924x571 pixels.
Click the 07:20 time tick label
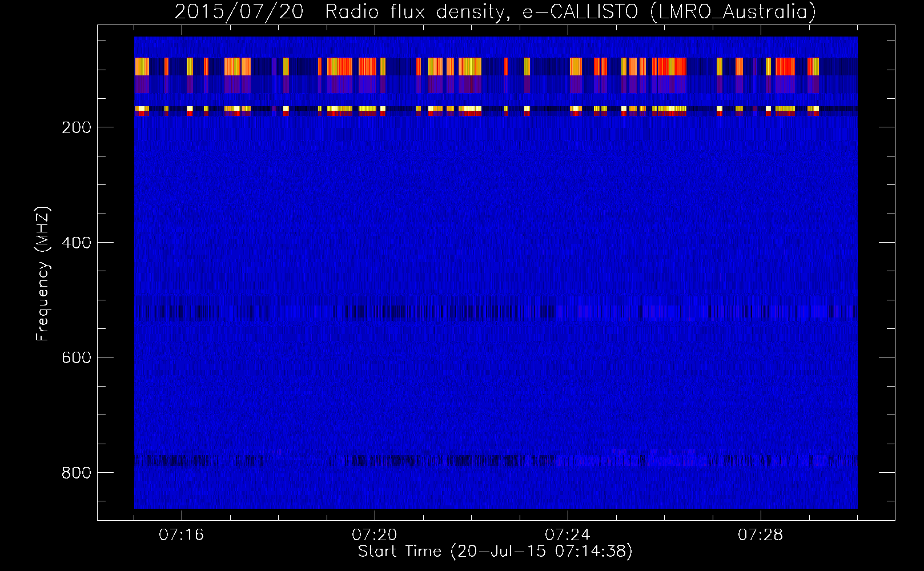tap(375, 535)
